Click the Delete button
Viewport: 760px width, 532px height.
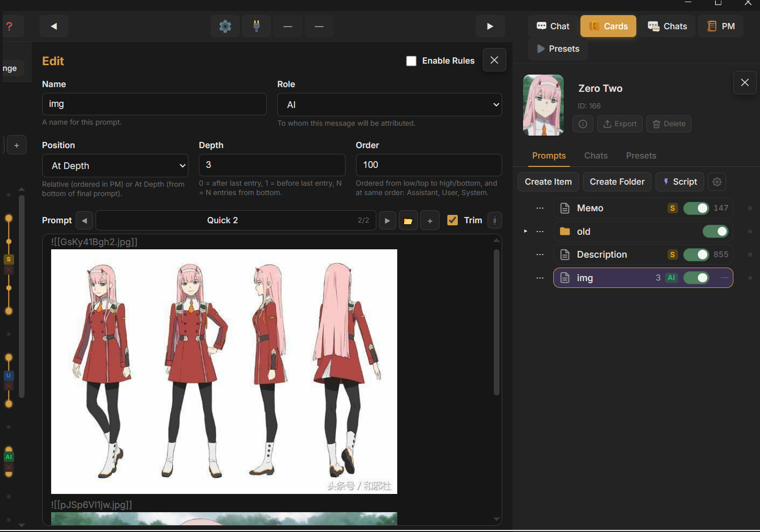(669, 124)
